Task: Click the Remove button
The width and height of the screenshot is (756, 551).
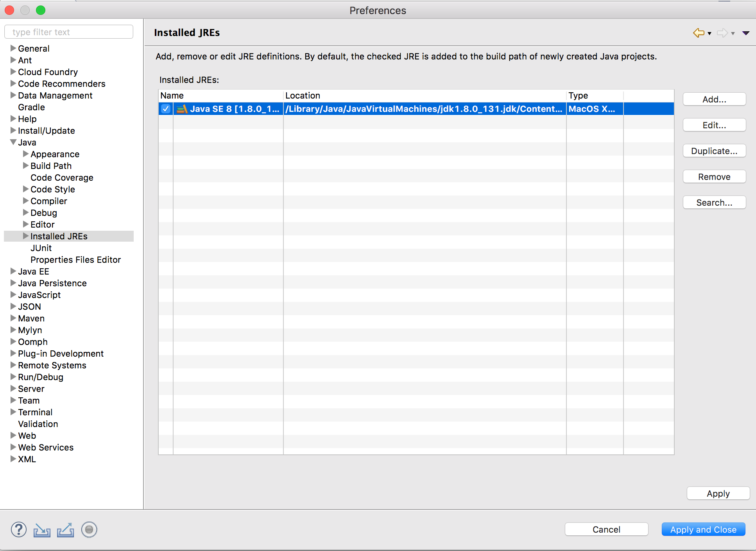Action: (x=714, y=177)
